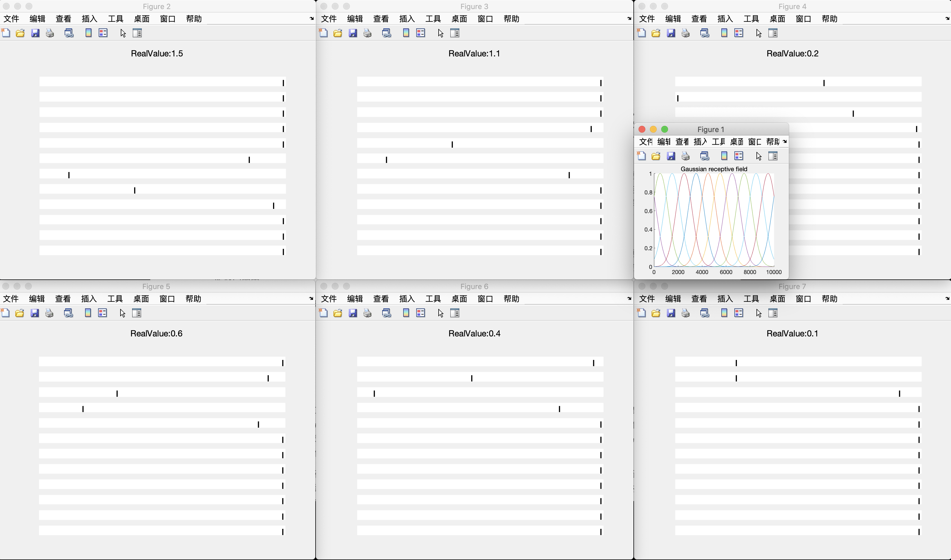Image resolution: width=951 pixels, height=560 pixels.
Task: Print Figure 2 using the printer icon
Action: pyautogui.click(x=50, y=33)
